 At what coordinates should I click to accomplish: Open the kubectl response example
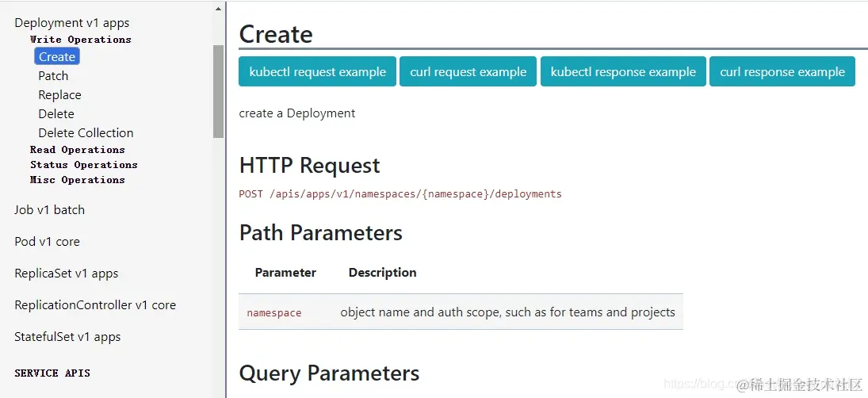[x=623, y=71]
